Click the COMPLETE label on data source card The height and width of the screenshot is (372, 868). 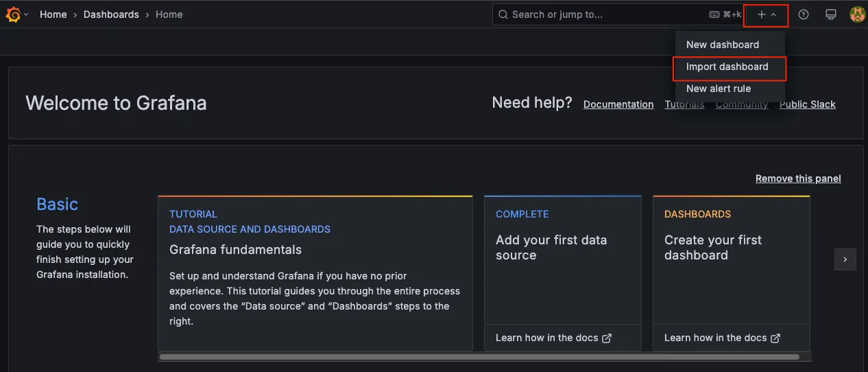[522, 214]
